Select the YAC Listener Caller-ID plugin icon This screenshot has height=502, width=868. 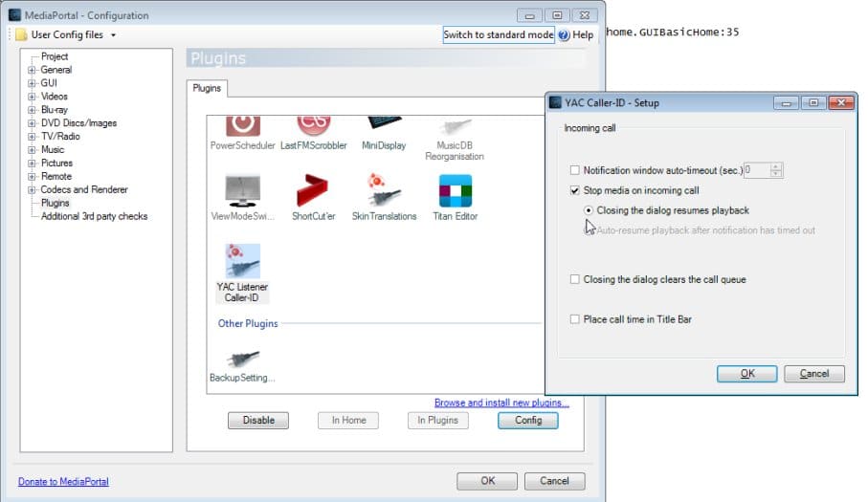point(242,261)
